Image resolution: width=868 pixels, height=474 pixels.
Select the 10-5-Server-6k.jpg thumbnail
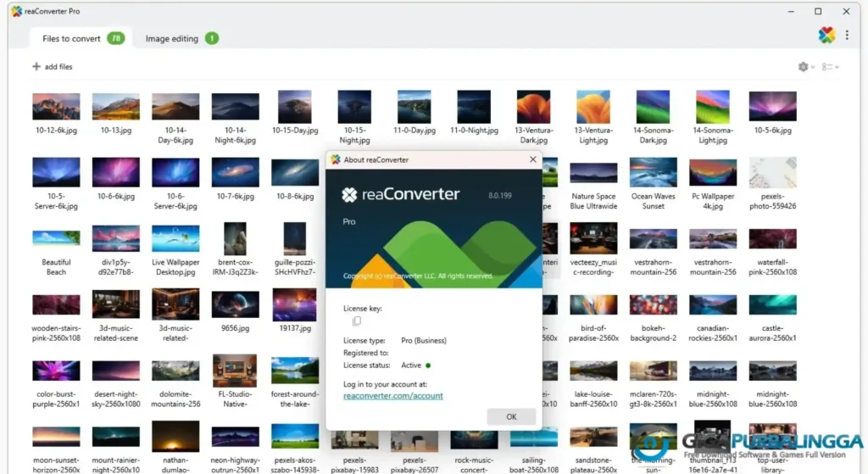point(56,172)
